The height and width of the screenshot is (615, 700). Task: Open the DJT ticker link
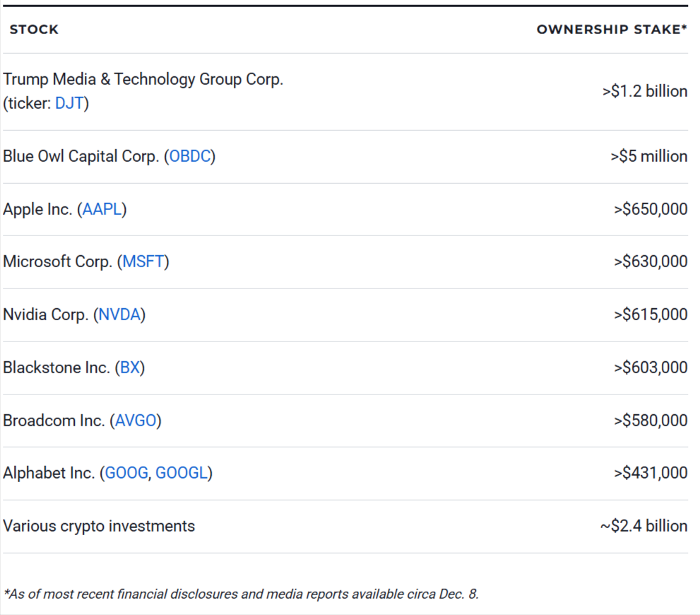pos(69,103)
